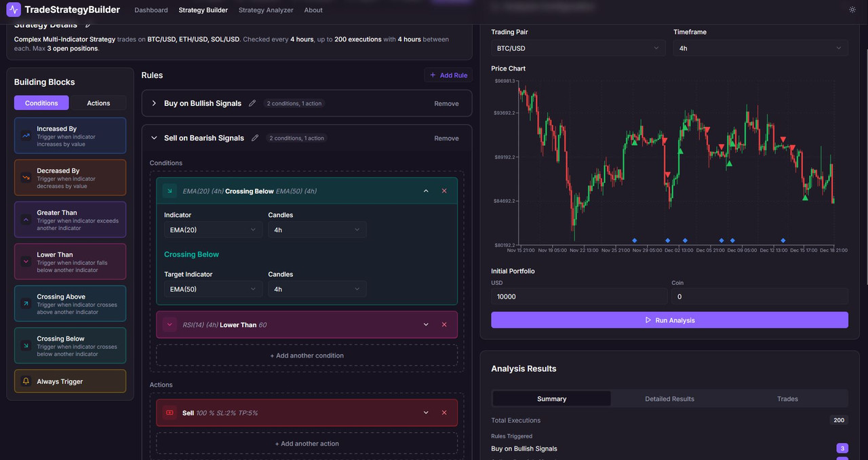Remove the EMA crossing below condition with X
Screen dimensions: 868x460
(444, 191)
